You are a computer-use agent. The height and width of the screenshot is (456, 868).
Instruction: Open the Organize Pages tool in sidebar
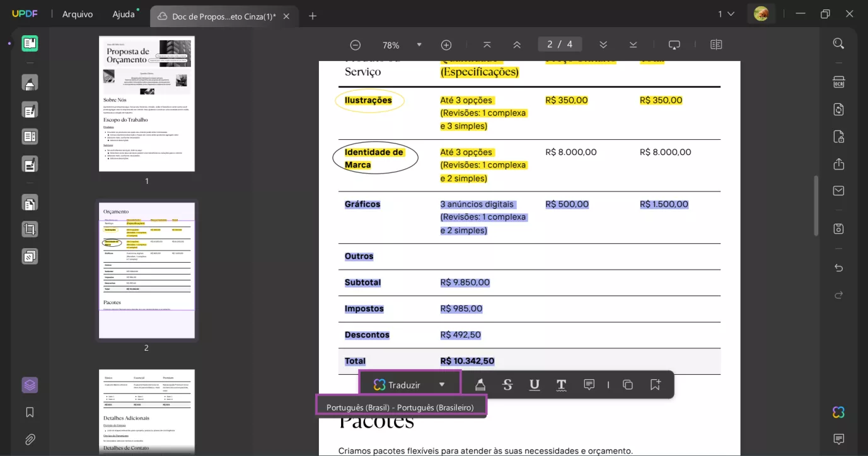pyautogui.click(x=30, y=203)
